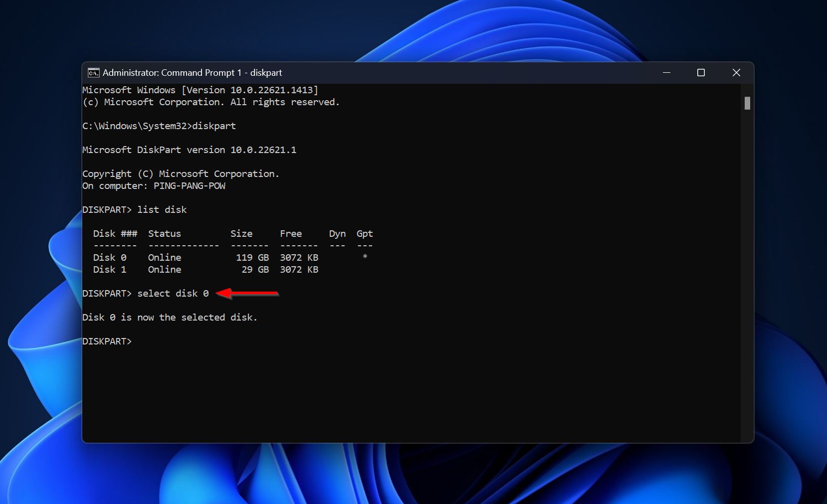Click the 'Status' column header
Screen dimensions: 827x504
165,234
